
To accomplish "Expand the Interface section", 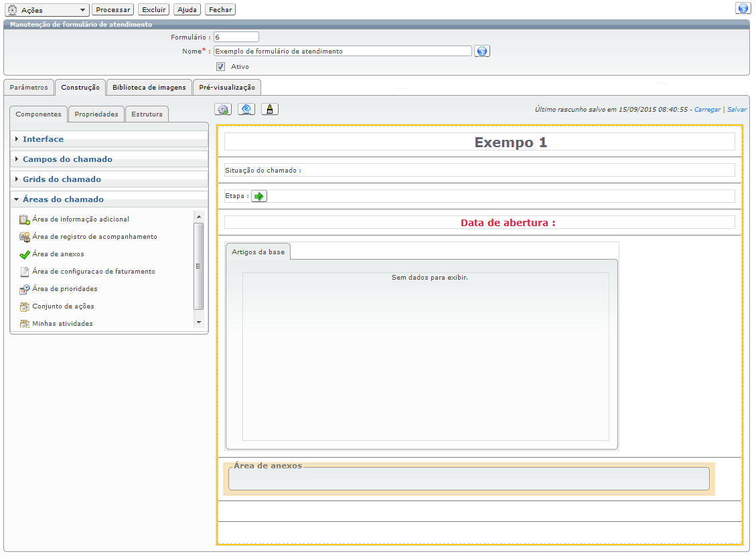I will 109,139.
